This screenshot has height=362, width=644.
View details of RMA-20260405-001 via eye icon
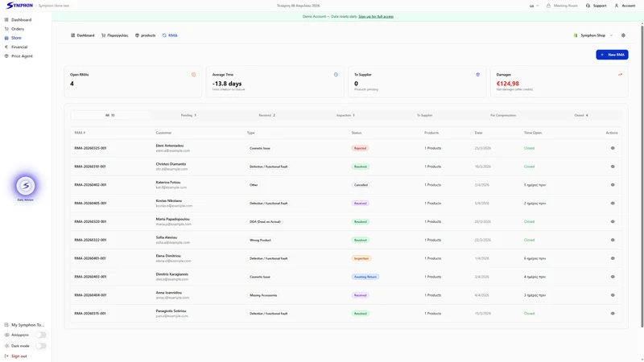[x=613, y=204]
